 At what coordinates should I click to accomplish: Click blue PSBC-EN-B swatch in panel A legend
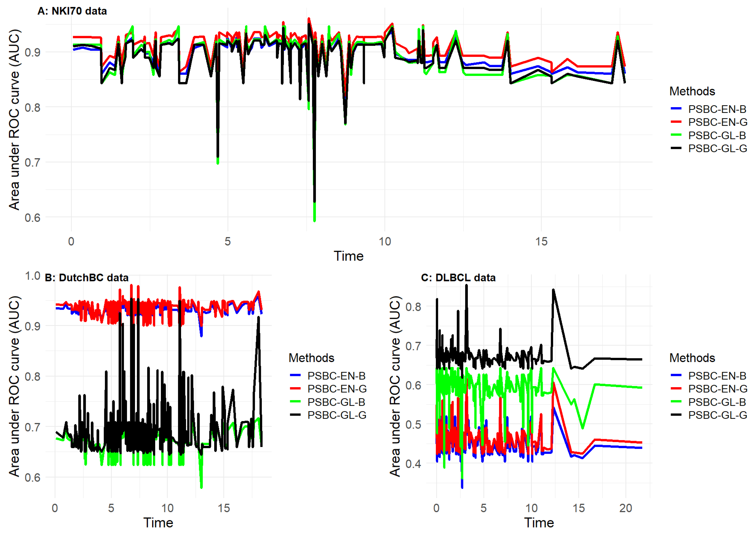tap(676, 108)
